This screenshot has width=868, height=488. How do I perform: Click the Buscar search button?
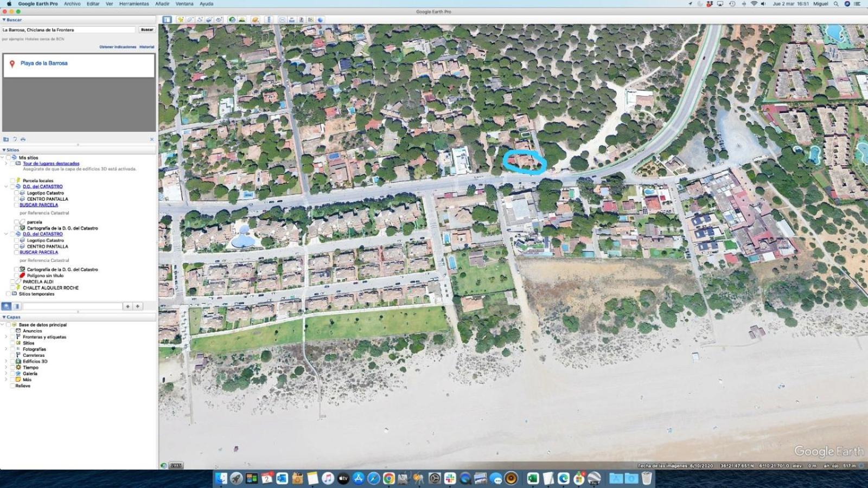147,30
